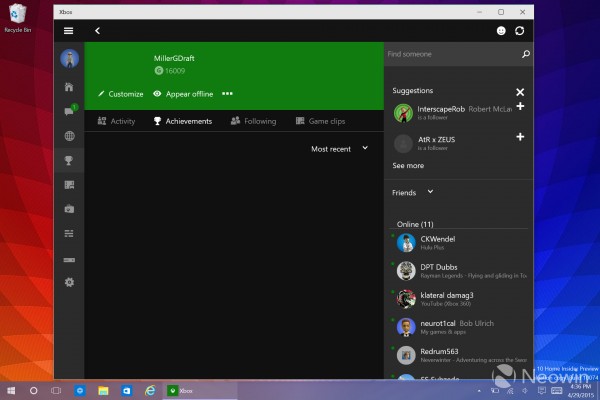
Task: Open the Achievements trophy icon in sidebar
Action: (68, 160)
